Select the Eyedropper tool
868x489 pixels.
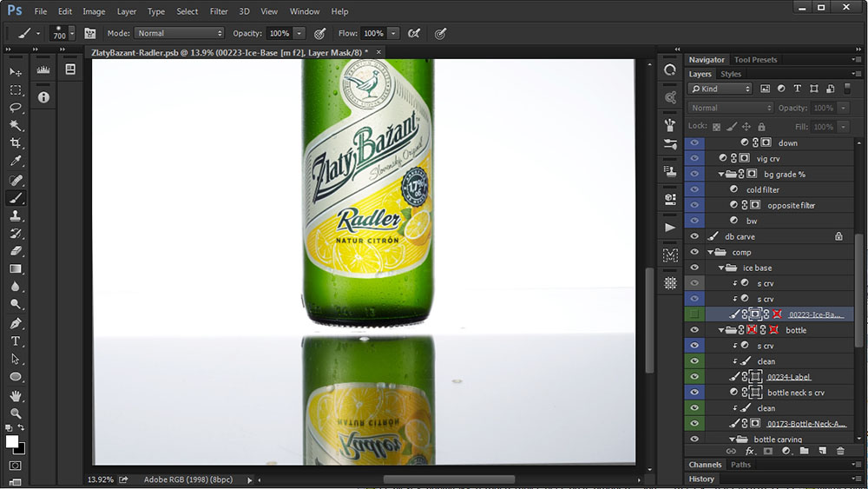coord(16,162)
